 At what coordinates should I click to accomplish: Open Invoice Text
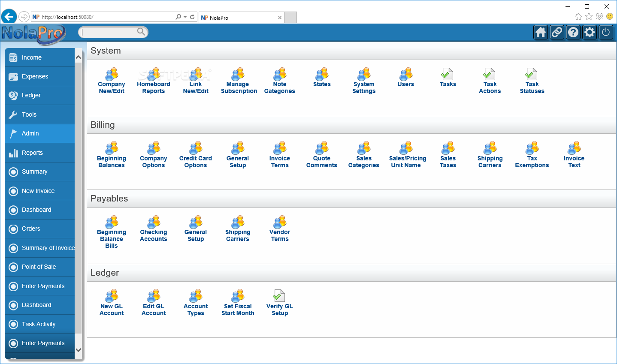pos(574,155)
